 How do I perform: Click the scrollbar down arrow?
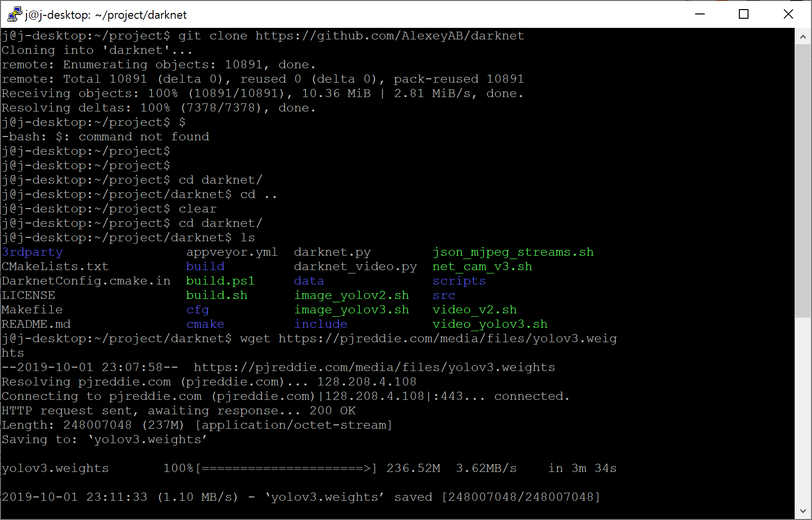(x=802, y=511)
